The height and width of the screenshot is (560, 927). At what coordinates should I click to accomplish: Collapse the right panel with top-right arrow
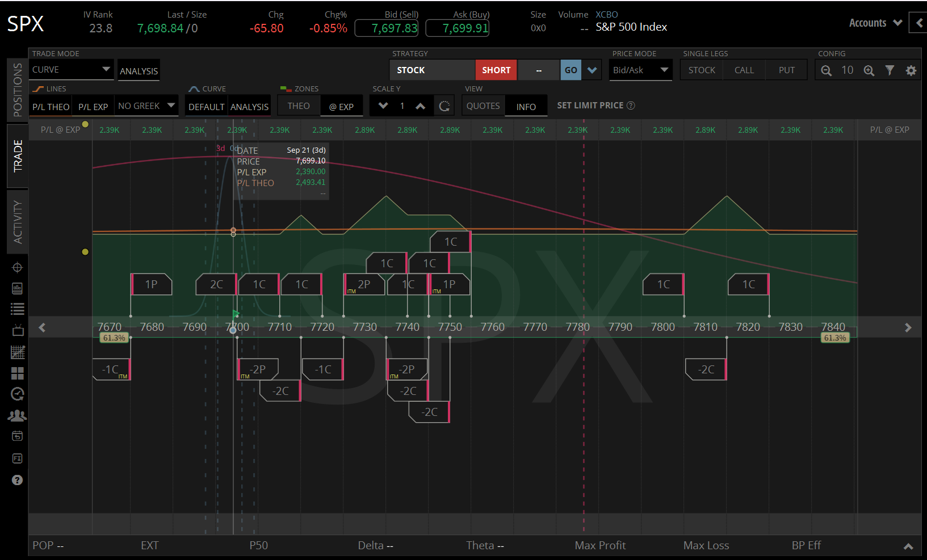pyautogui.click(x=920, y=23)
